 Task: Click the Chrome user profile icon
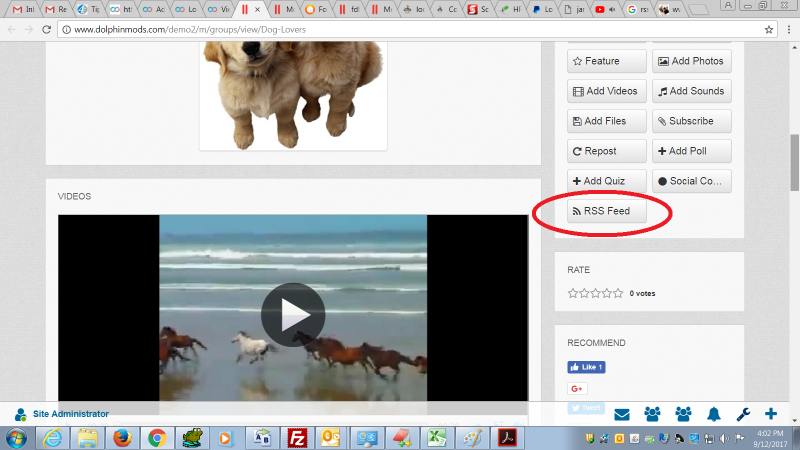pos(728,6)
